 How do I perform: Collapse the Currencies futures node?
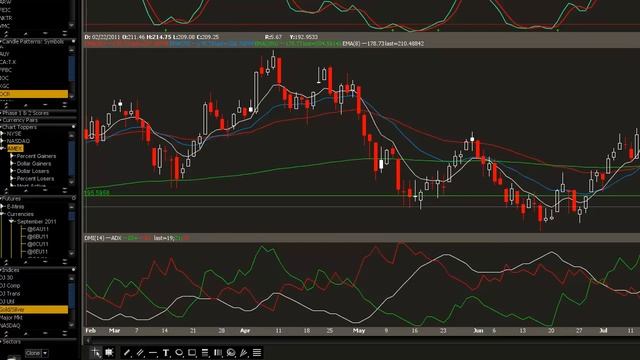2,214
